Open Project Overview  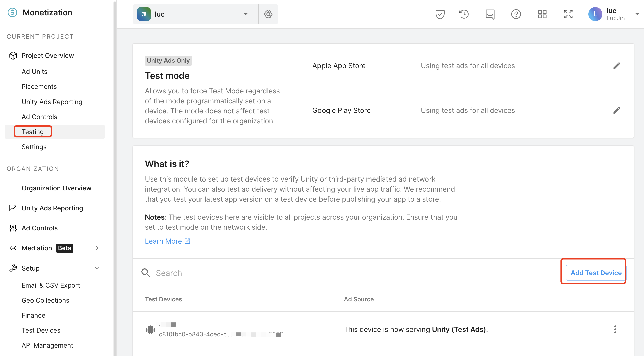click(x=48, y=56)
